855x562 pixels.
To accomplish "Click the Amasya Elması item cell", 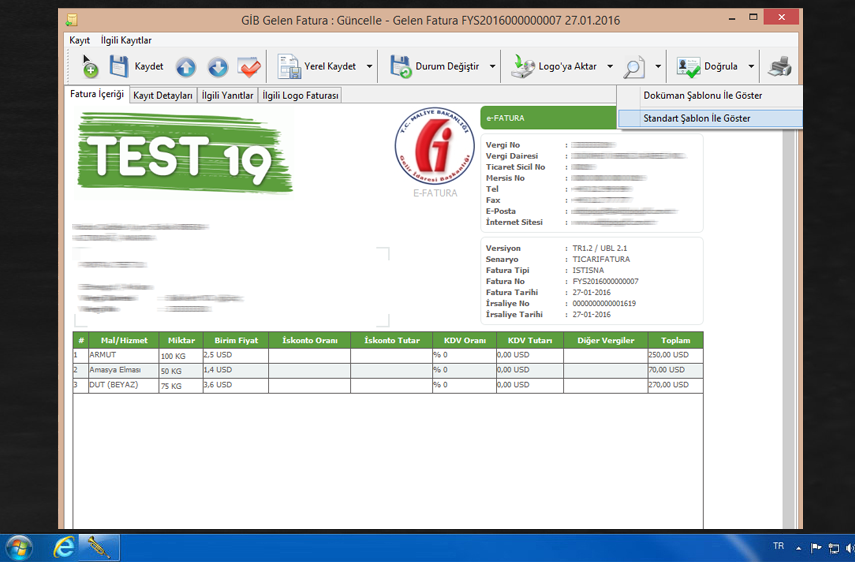I will [x=123, y=370].
